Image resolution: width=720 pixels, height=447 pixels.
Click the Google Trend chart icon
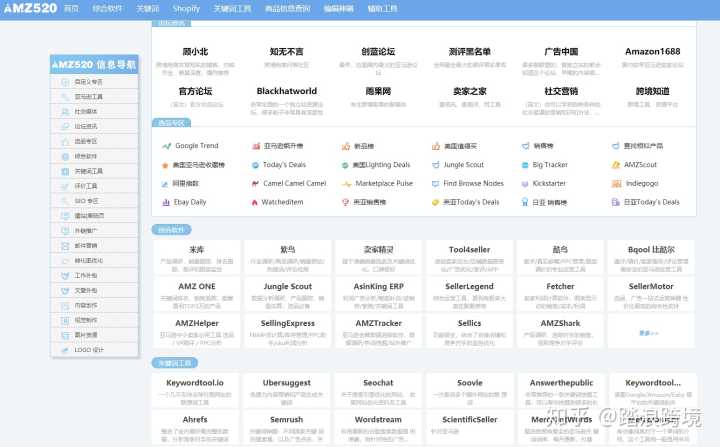click(x=166, y=146)
